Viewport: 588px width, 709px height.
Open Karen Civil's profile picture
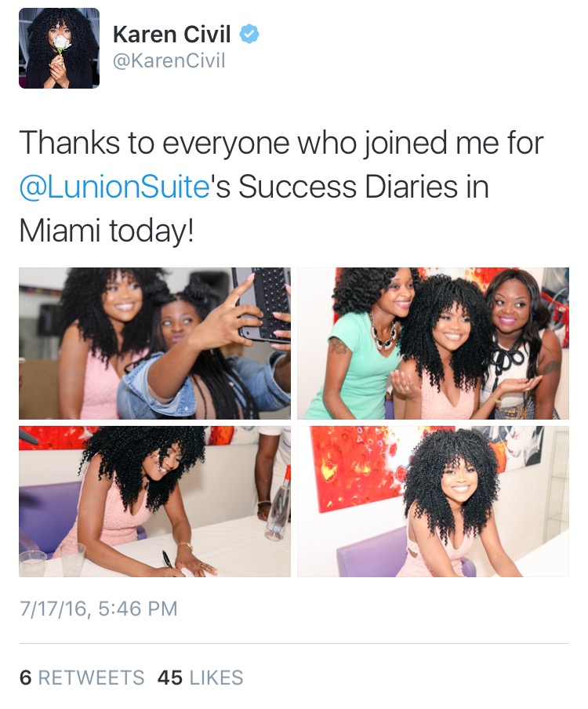(x=60, y=48)
